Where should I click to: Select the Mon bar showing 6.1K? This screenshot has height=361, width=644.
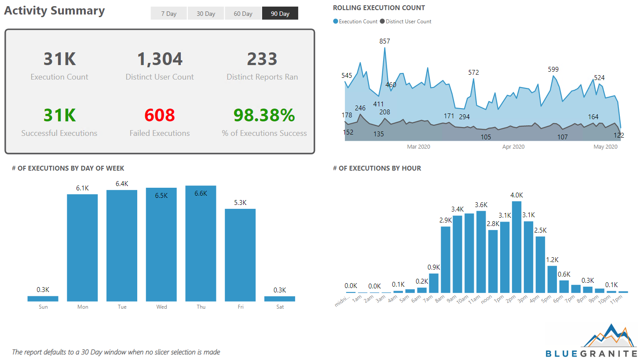(82, 248)
